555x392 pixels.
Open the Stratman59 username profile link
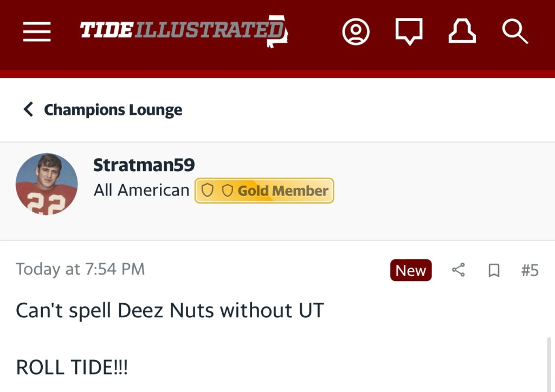click(144, 165)
